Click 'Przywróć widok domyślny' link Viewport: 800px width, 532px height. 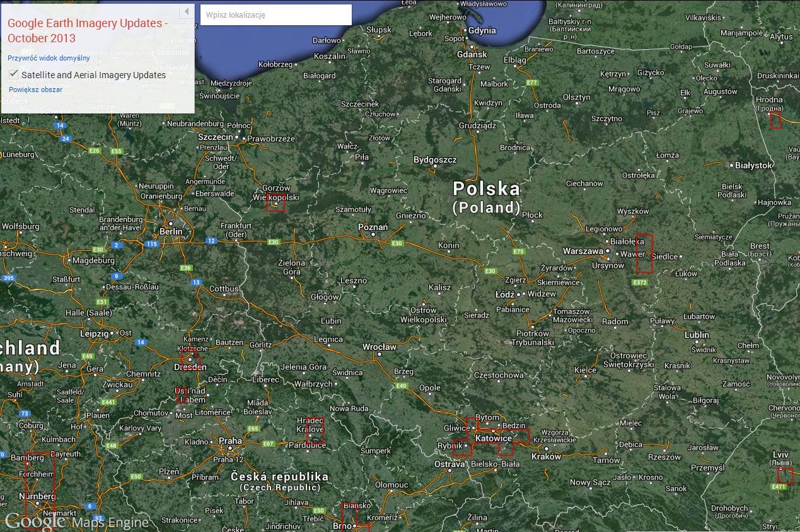coord(49,58)
